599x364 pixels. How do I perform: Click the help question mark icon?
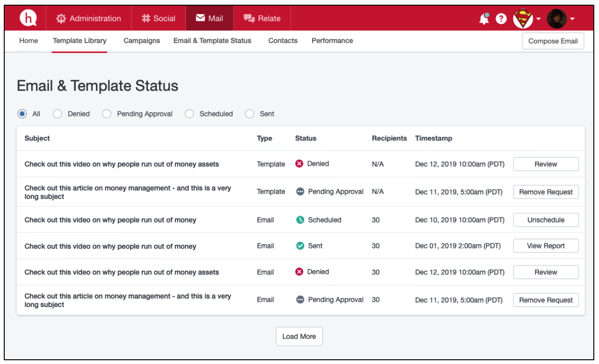501,19
